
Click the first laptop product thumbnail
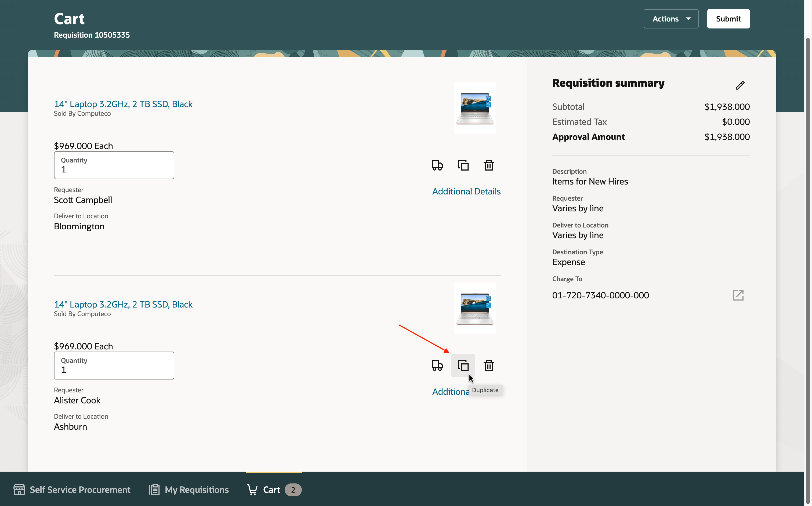(x=474, y=108)
